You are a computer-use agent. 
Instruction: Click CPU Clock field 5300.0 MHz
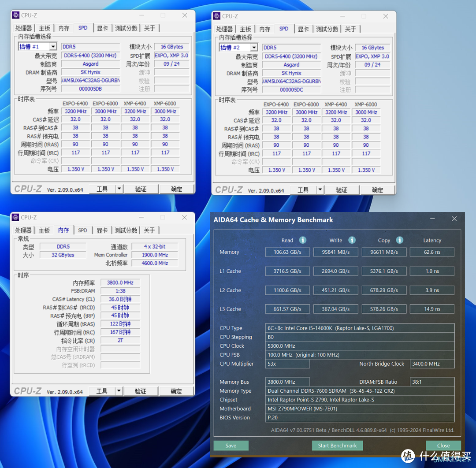[360, 346]
